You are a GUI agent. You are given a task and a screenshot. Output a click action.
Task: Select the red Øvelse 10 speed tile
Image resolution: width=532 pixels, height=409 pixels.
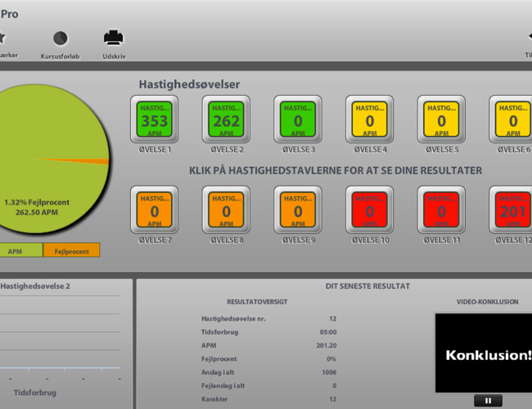pyautogui.click(x=369, y=209)
